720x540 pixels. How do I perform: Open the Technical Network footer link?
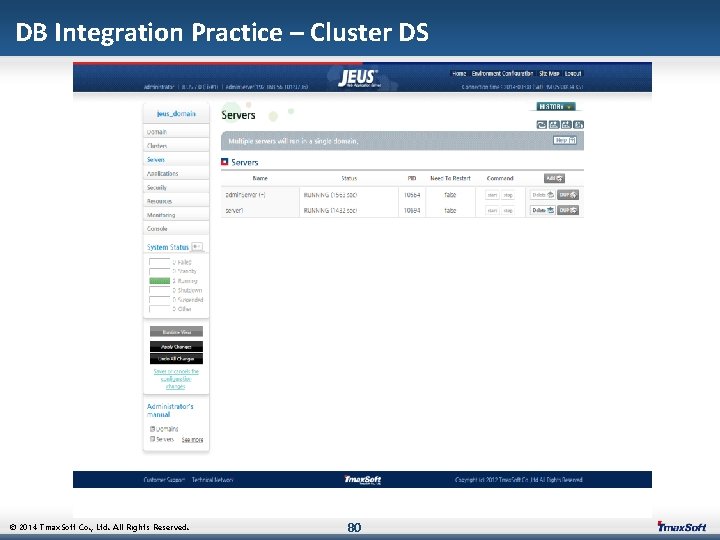212,480
